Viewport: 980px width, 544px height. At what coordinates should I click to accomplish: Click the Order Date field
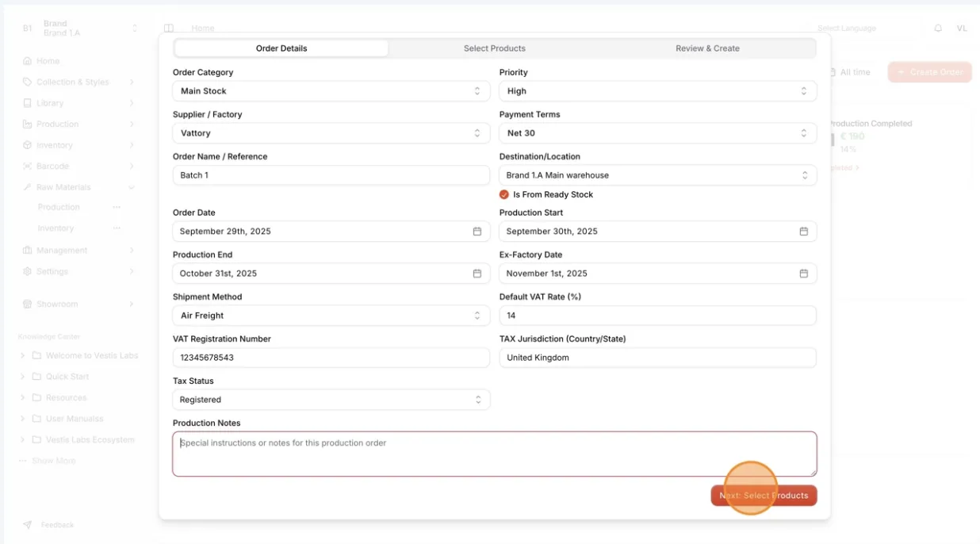[331, 232]
